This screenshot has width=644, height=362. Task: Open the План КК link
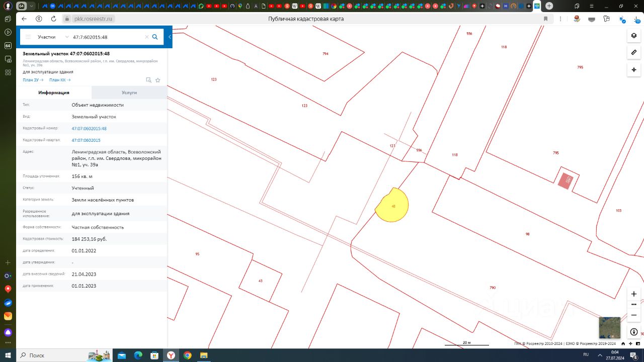point(59,80)
